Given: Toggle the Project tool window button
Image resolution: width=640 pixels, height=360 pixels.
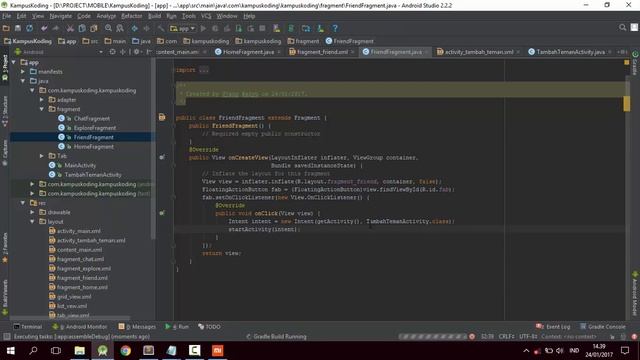Looking at the screenshot, I should (5, 67).
